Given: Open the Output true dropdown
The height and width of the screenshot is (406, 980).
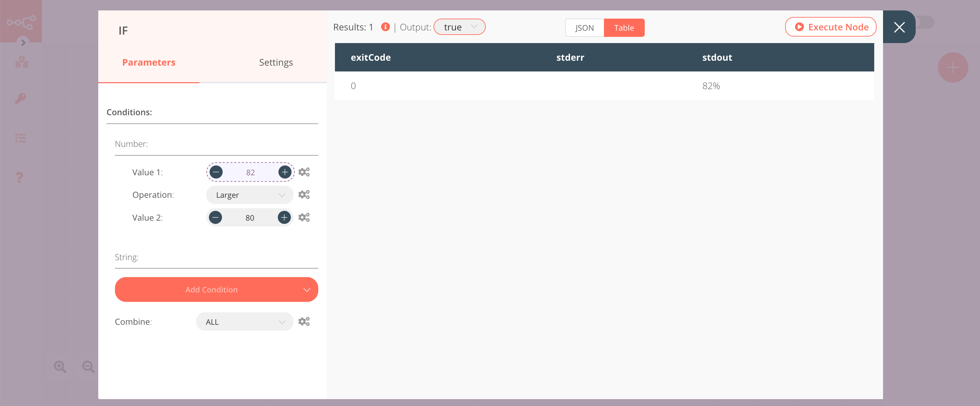Looking at the screenshot, I should coord(459,27).
